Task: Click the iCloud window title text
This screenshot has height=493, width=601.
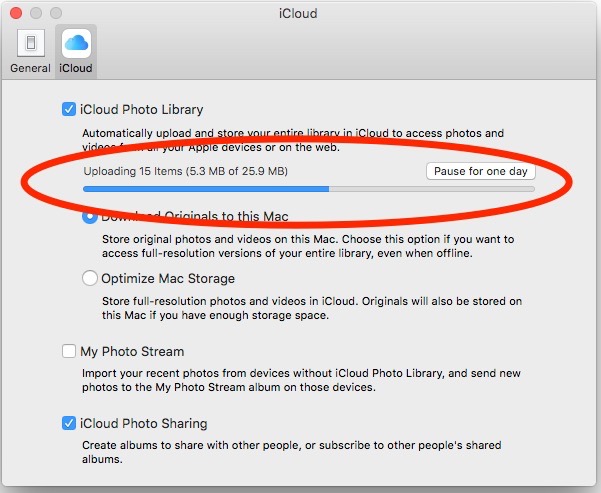Action: 298,13
